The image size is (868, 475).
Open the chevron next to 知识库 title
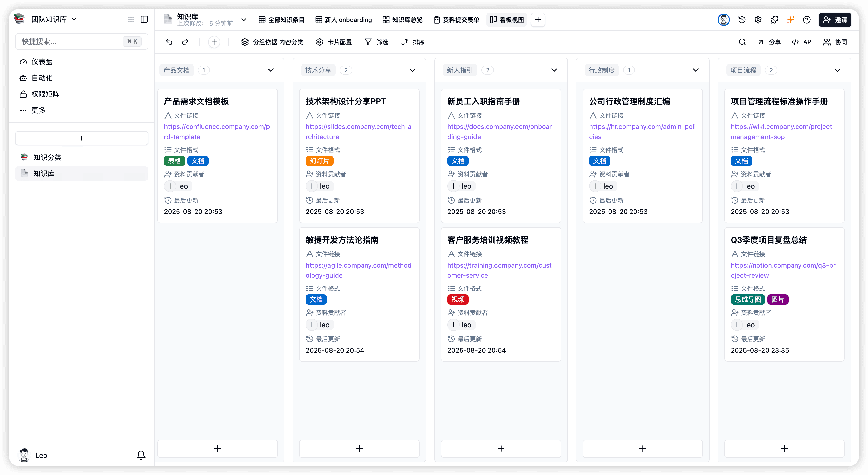coord(244,19)
